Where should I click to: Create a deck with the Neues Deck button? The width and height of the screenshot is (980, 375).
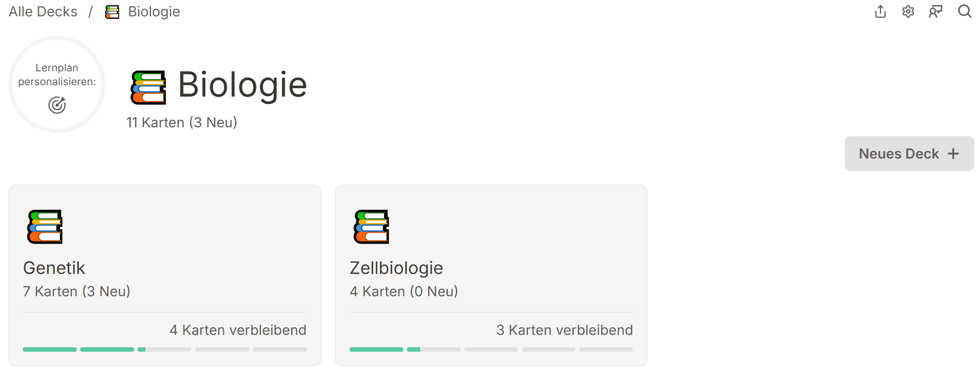coord(909,154)
